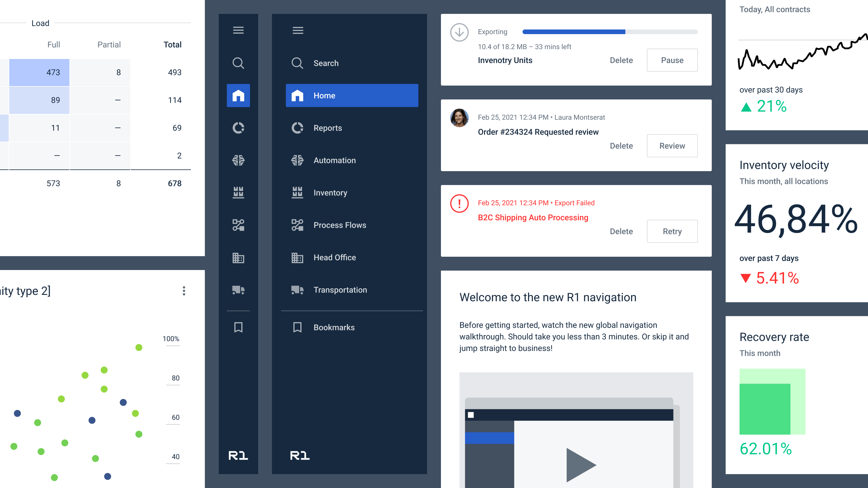This screenshot has height=488, width=868.
Task: Open reports icon in collapsed sidebar
Action: pos(238,128)
